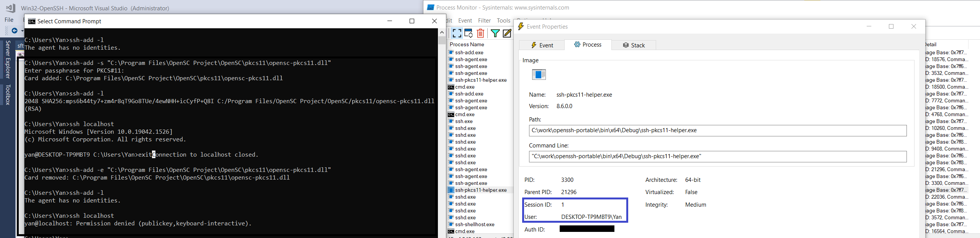Close the Event Properties dialog
980x238 pixels.
(x=914, y=26)
